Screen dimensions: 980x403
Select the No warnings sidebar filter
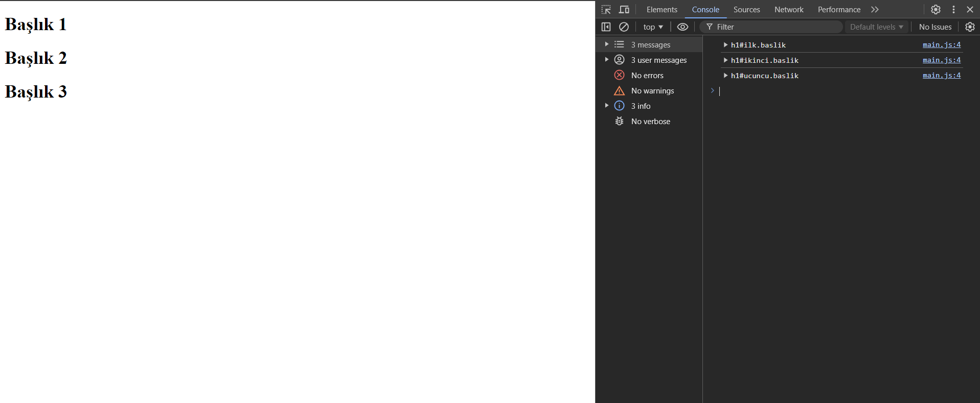coord(649,90)
